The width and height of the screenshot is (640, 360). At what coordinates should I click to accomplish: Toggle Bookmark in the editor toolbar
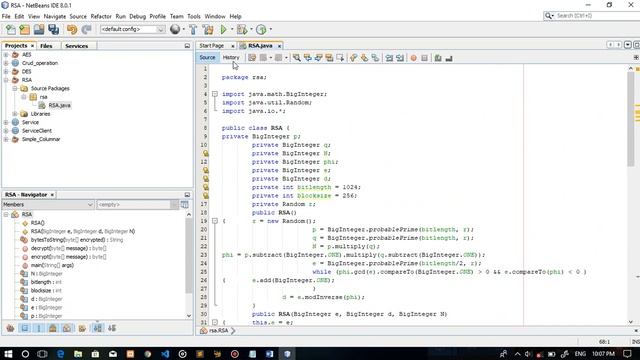click(375, 58)
